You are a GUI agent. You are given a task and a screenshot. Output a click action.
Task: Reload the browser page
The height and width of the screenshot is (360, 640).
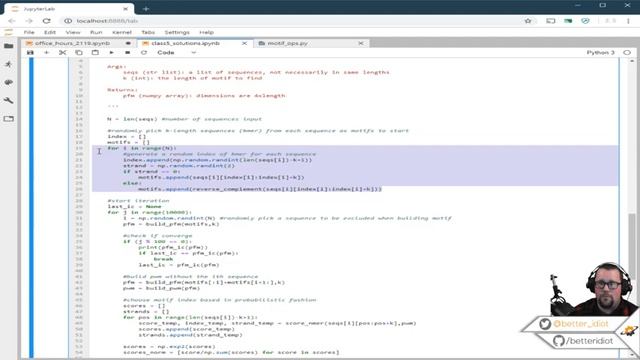(47, 21)
